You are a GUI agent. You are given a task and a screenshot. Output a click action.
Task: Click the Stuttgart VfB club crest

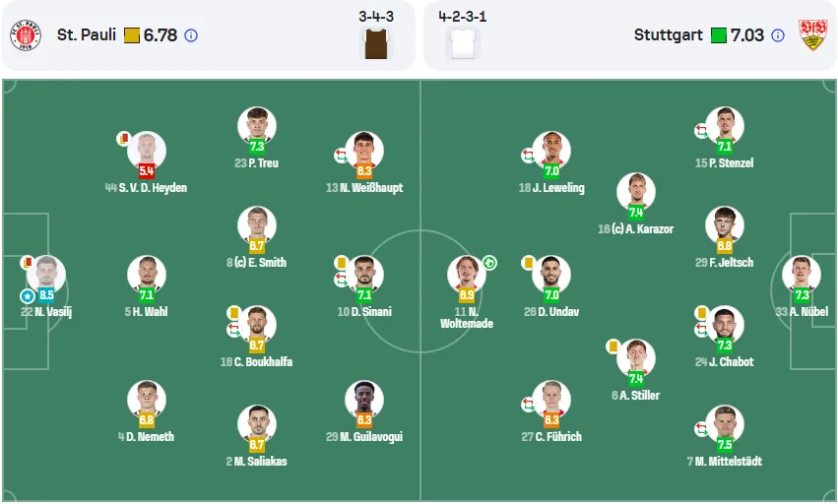(x=812, y=35)
